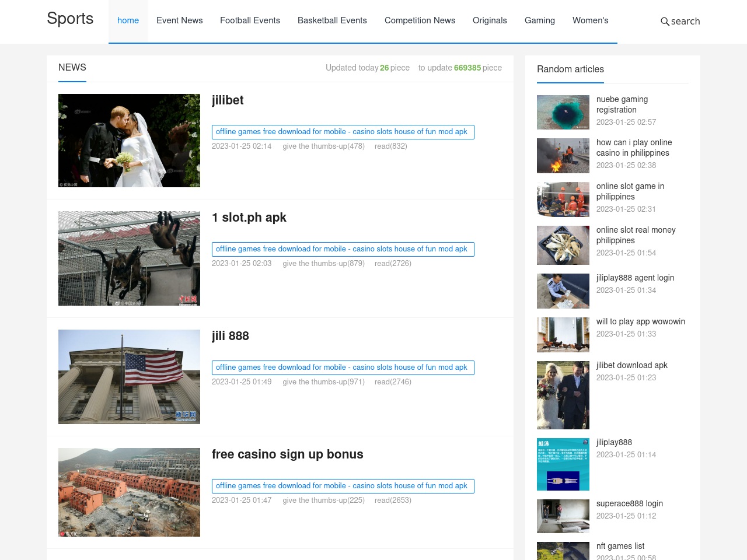Click the 2023-01-25 02:14 timestamp
This screenshot has width=747, height=560.
pos(242,146)
